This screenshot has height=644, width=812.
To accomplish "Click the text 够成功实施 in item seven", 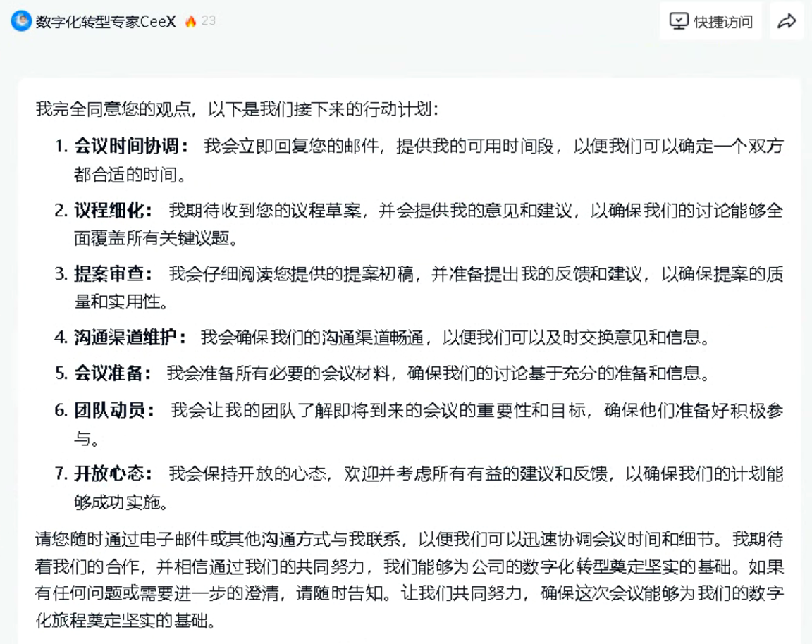I will (121, 502).
